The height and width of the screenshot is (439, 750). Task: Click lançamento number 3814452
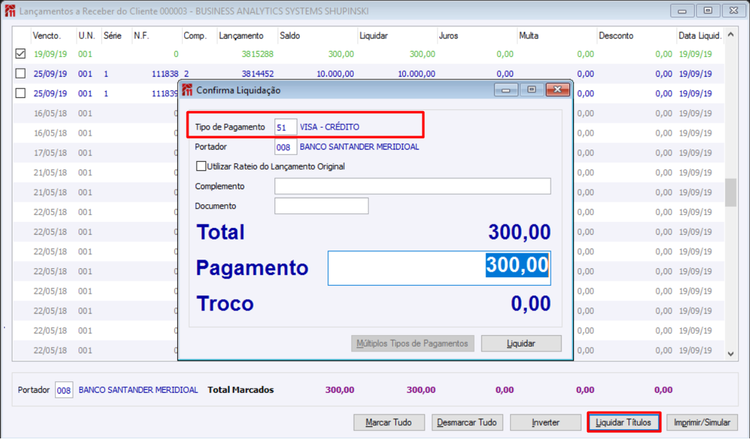[x=258, y=74]
